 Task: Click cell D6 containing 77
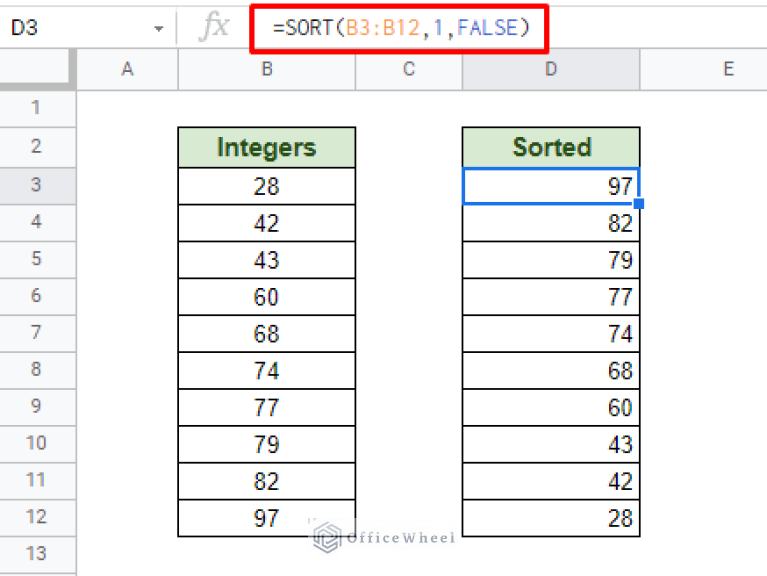coord(551,297)
